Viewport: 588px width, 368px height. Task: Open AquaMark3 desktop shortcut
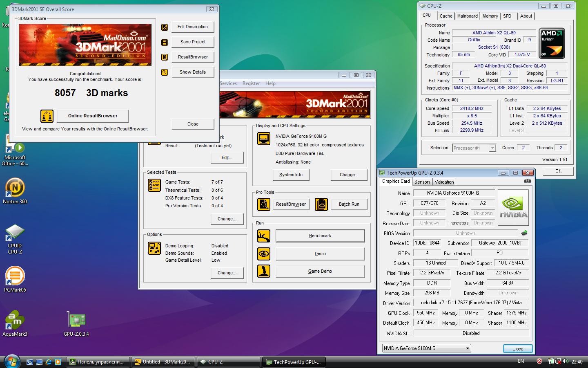click(15, 323)
